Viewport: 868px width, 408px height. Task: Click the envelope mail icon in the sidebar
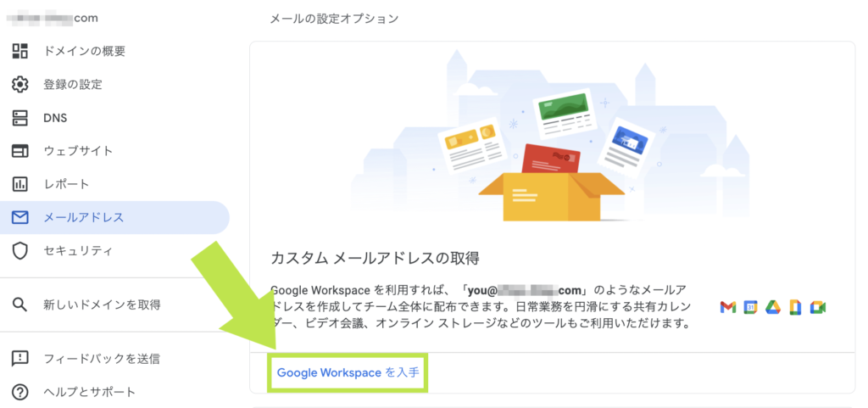pos(20,217)
